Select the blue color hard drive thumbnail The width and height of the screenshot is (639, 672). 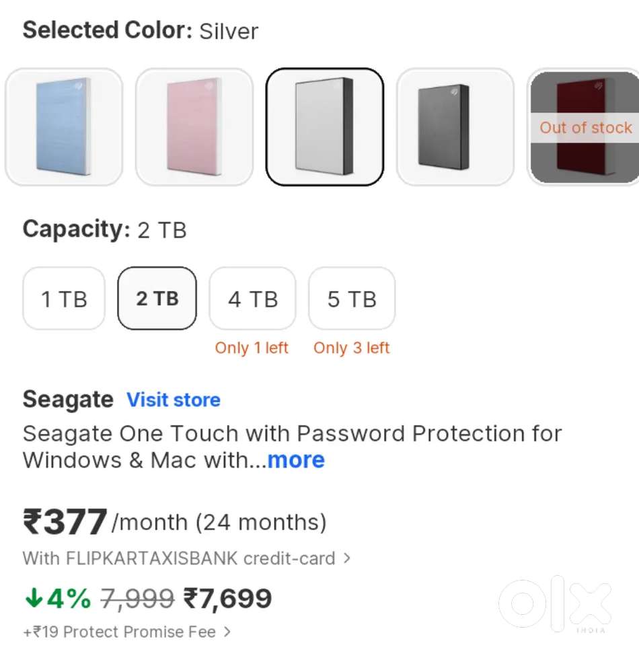pyautogui.click(x=64, y=126)
